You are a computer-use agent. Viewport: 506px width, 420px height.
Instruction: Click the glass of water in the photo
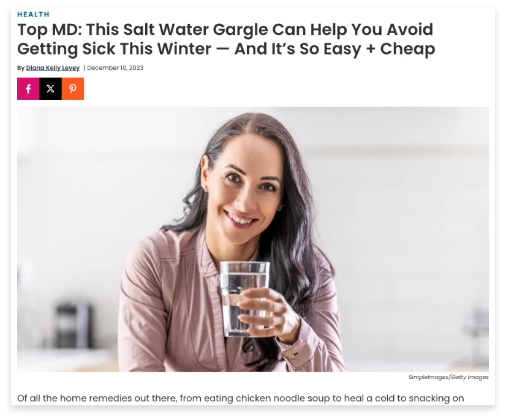click(x=244, y=299)
